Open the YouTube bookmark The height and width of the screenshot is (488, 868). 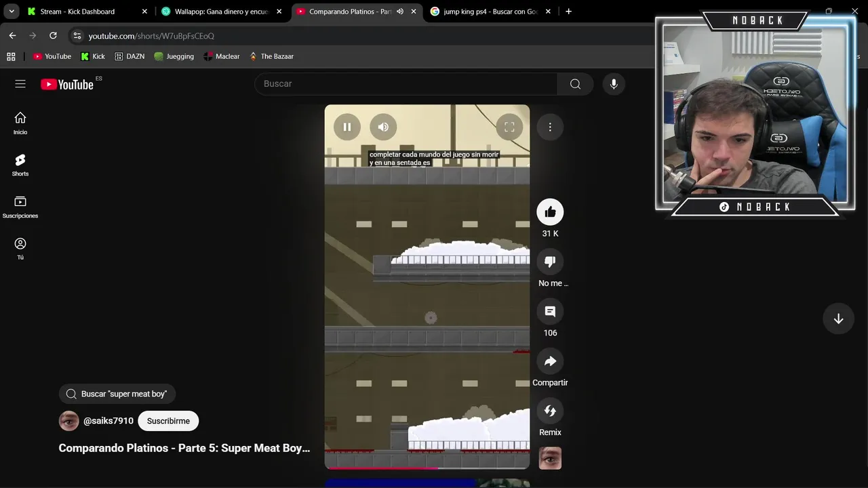[x=52, y=56]
